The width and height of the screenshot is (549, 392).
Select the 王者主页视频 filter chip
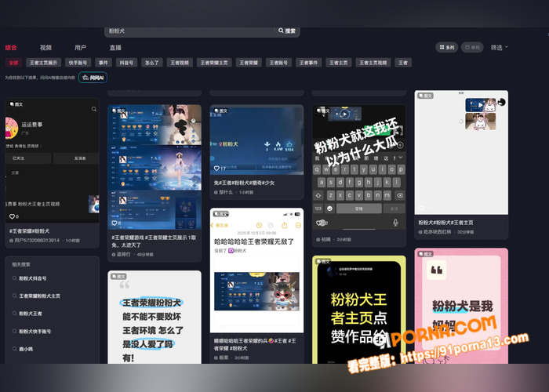(373, 63)
